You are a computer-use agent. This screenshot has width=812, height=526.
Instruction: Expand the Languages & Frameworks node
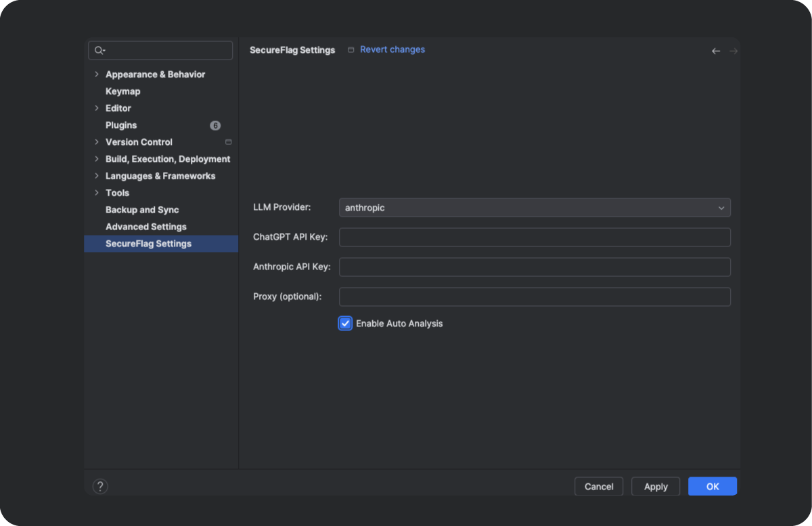97,176
